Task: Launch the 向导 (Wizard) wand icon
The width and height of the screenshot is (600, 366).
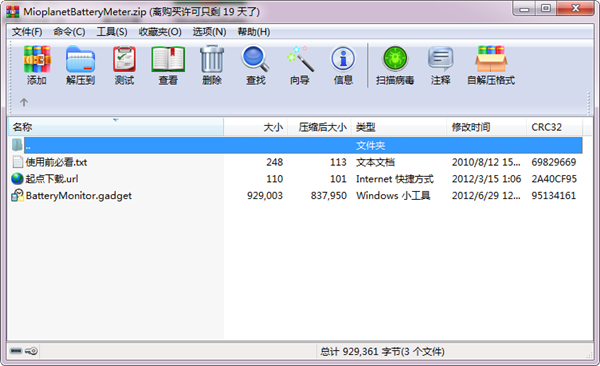Action: pyautogui.click(x=300, y=59)
